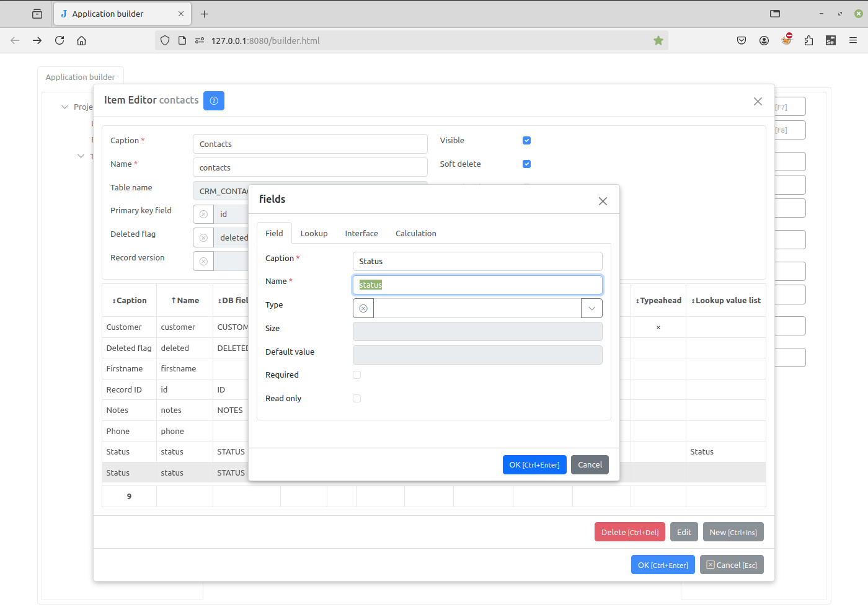The height and width of the screenshot is (612, 868).
Task: Tick the Read only checkbox
Action: [356, 399]
